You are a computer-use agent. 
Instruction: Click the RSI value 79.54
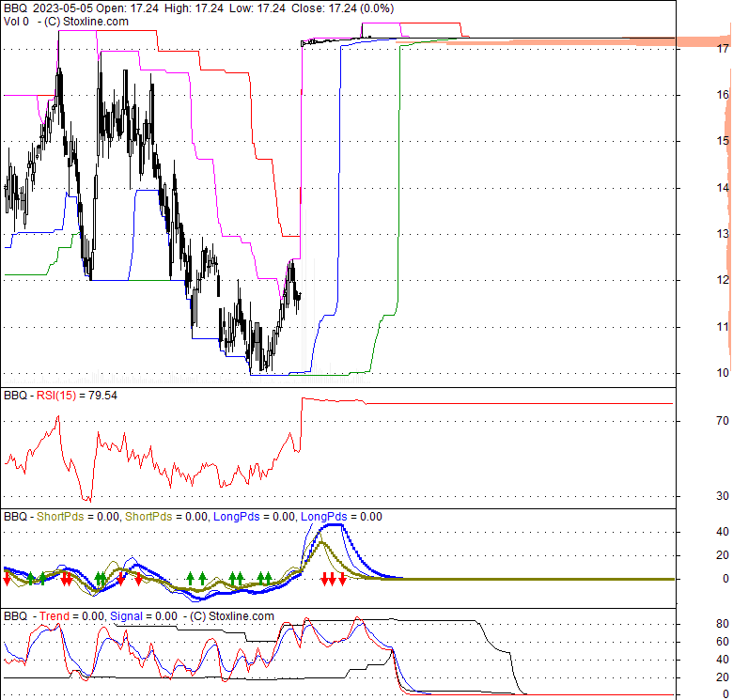pyautogui.click(x=102, y=396)
